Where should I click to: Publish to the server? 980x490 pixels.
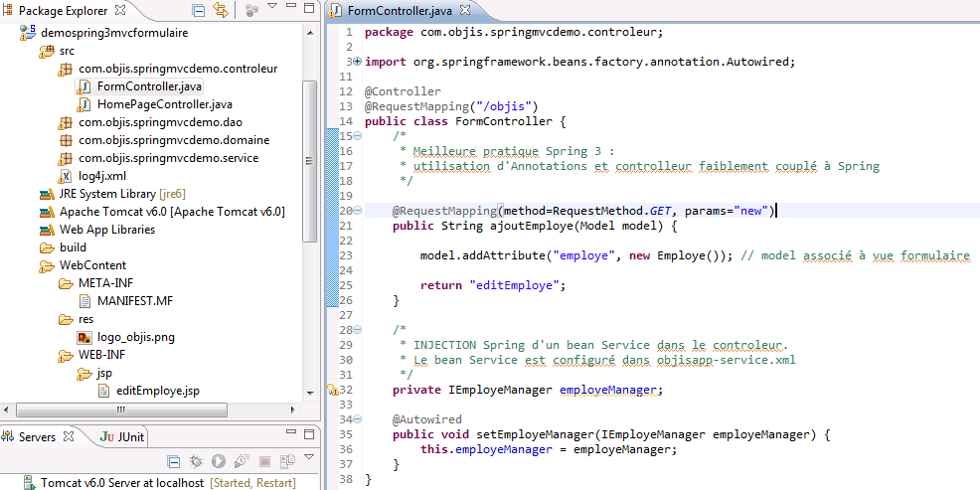(x=287, y=462)
